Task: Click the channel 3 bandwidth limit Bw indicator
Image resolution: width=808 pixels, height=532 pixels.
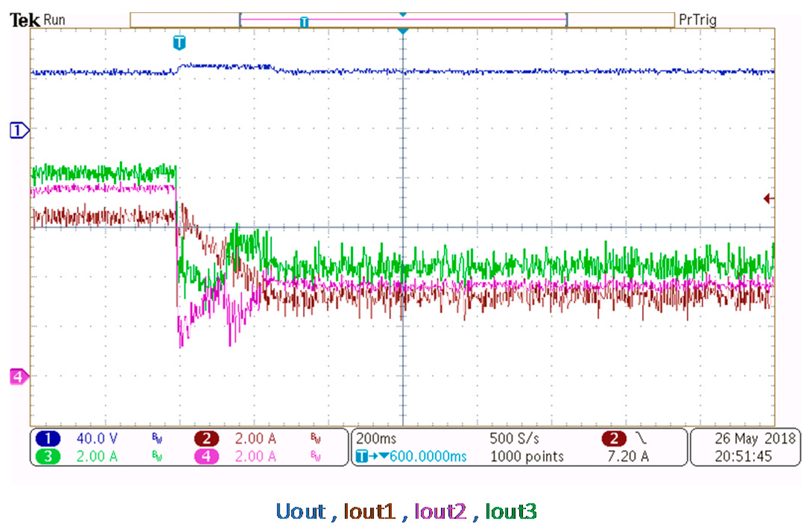Action: pos(157,456)
